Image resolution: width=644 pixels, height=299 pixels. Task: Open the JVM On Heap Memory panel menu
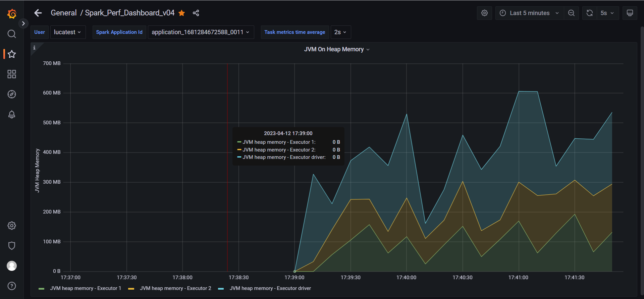pos(337,49)
